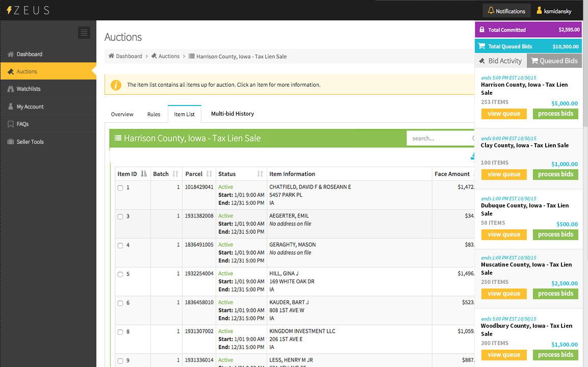Click the Dashboard gauge icon in sidebar

[11, 54]
